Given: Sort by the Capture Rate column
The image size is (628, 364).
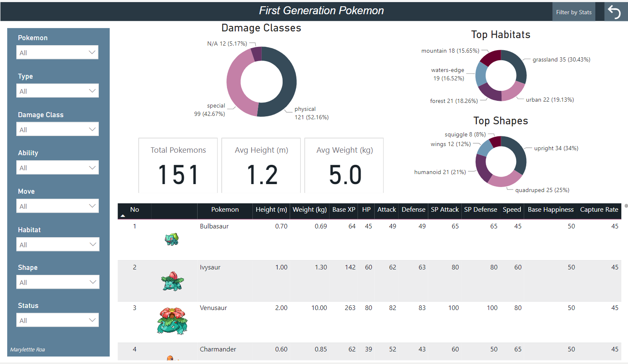Looking at the screenshot, I should pyautogui.click(x=599, y=210).
